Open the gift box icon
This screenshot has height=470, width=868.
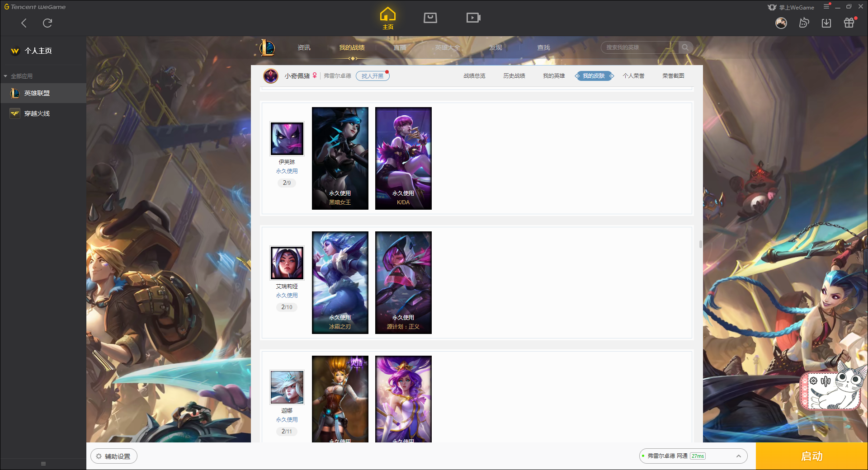click(x=849, y=23)
